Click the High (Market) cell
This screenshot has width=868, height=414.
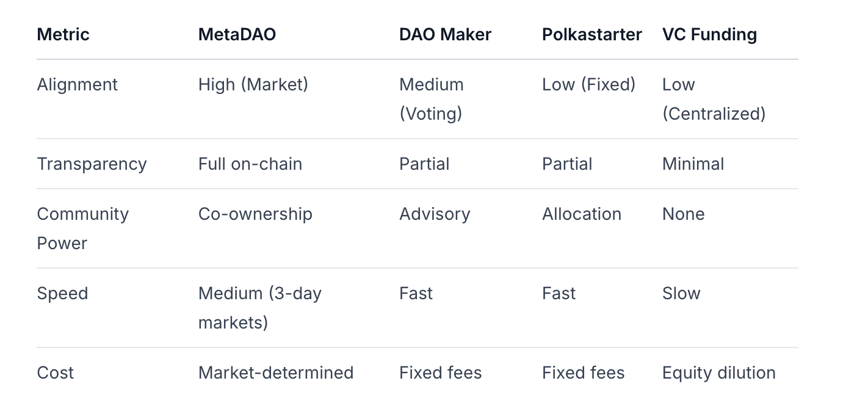pyautogui.click(x=253, y=84)
